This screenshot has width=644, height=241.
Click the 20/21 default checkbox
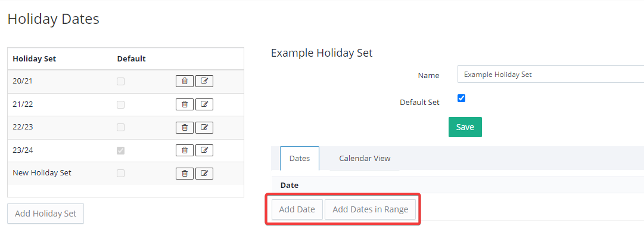[121, 81]
